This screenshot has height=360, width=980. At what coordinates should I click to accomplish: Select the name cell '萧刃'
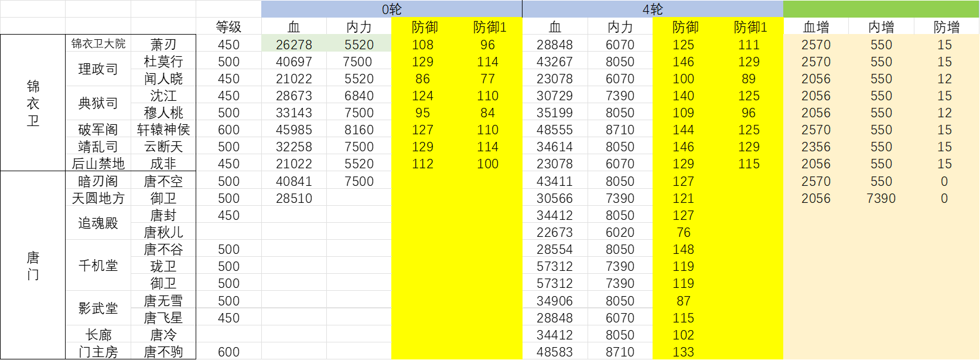coord(163,45)
